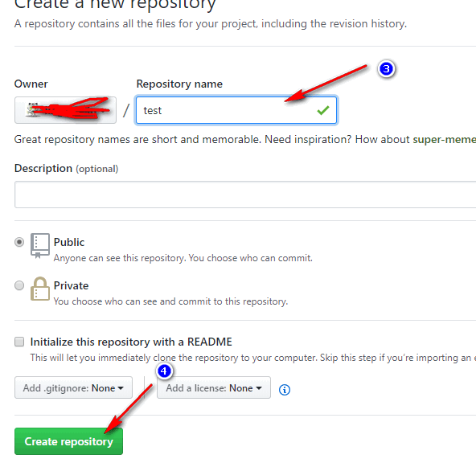476x463 pixels.
Task: Open the Add .gitignore dropdown
Action: pyautogui.click(x=73, y=387)
